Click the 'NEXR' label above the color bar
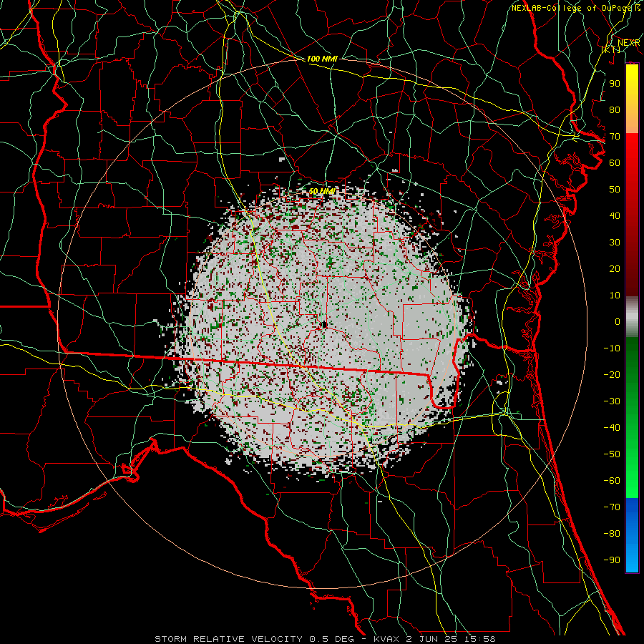Viewport: 644px width, 644px height. (629, 43)
